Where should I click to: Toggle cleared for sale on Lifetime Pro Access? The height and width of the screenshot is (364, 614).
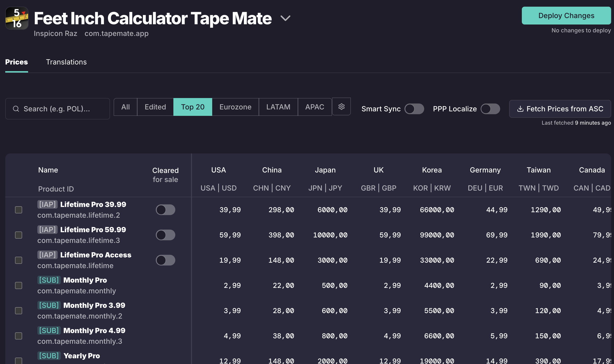166,260
